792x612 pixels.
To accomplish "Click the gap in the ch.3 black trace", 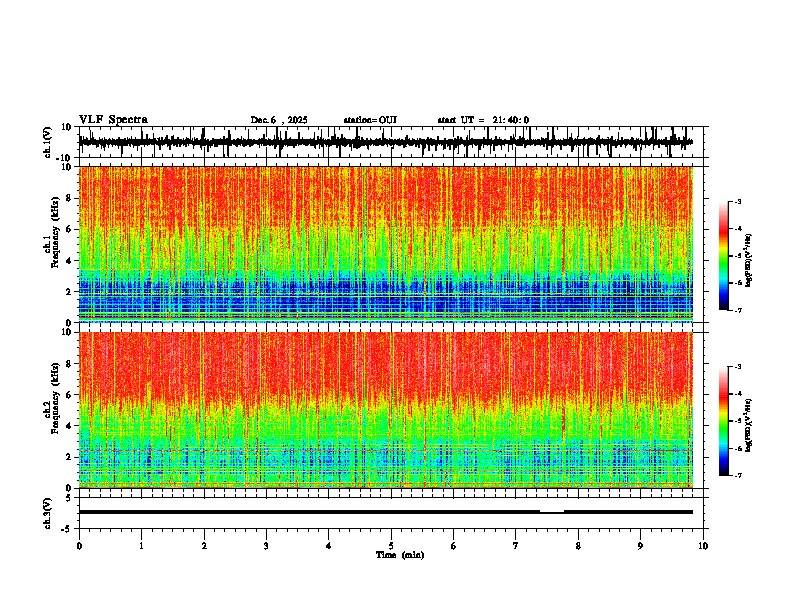I will [x=552, y=512].
